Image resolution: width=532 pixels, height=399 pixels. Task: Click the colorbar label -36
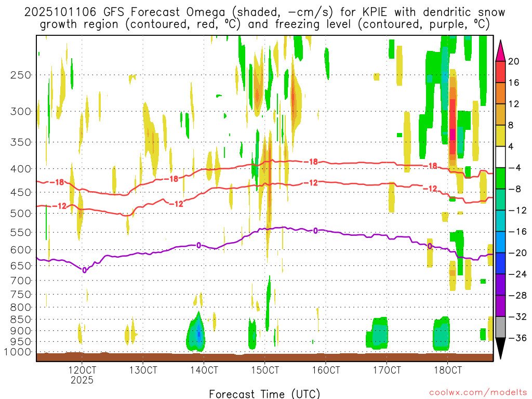coord(517,338)
